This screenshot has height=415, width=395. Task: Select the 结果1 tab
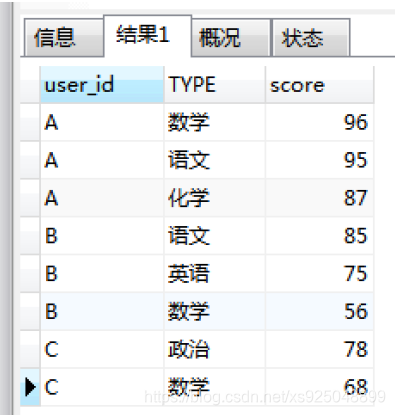coord(148,36)
